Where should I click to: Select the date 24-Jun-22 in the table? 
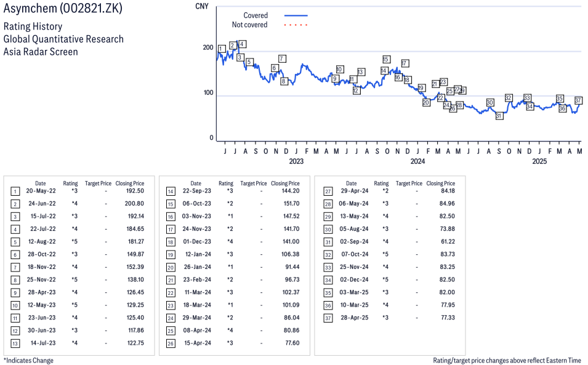(42, 204)
